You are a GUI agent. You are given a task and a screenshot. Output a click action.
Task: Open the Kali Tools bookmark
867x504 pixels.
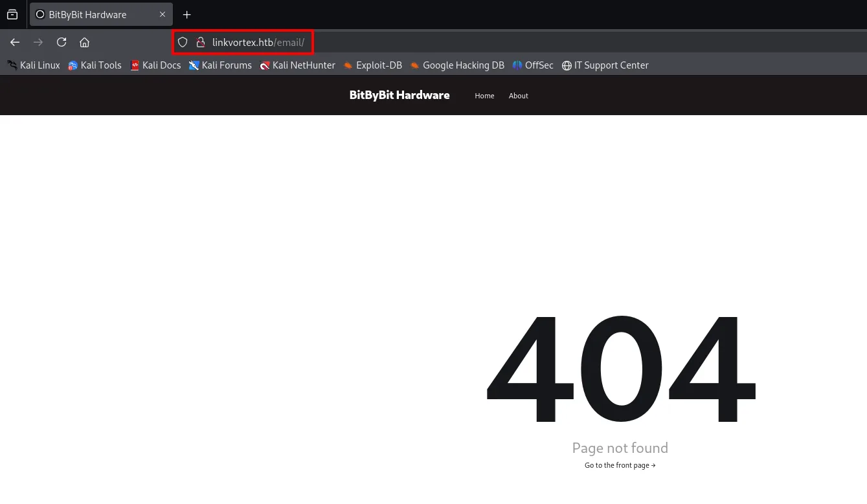(95, 65)
